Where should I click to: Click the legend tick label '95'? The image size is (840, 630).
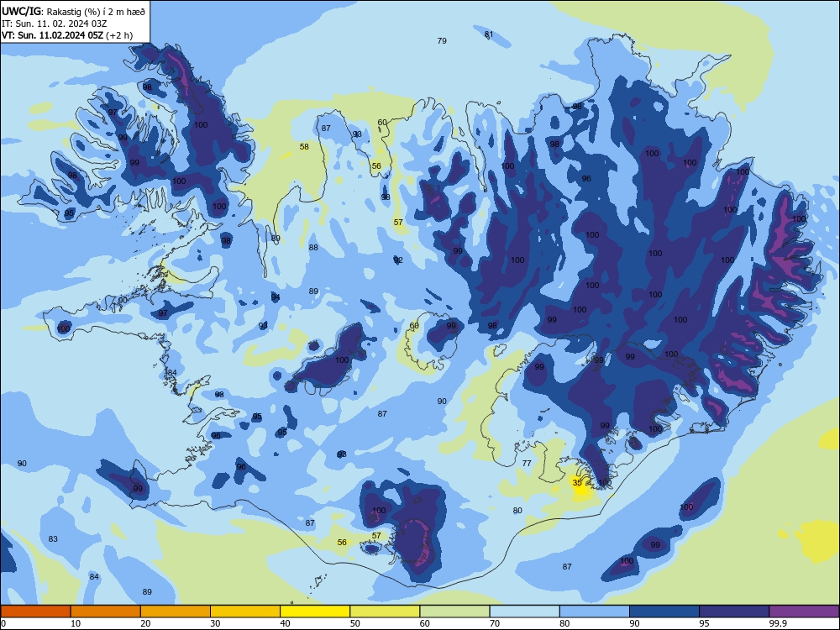(704, 623)
